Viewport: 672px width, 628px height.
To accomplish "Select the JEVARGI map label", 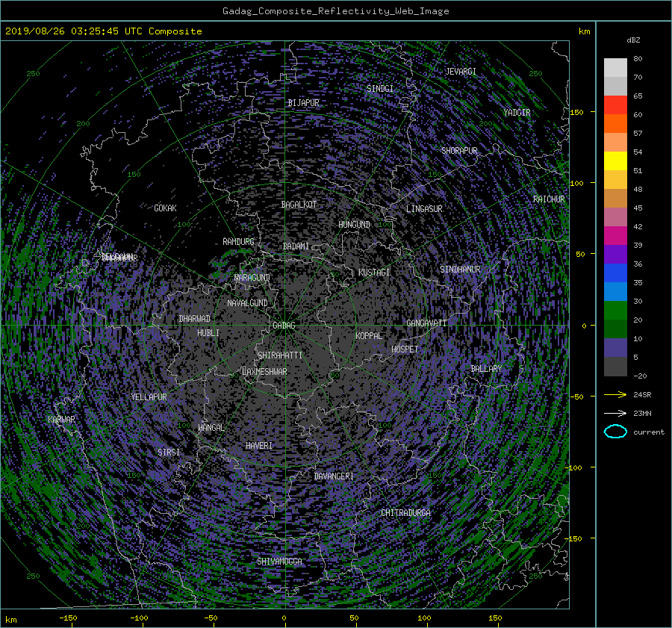I will point(461,71).
